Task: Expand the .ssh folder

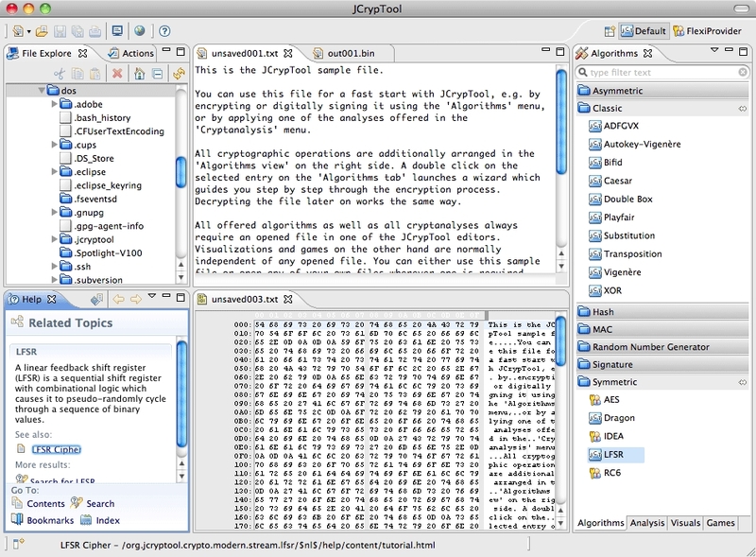Action: click(55, 266)
